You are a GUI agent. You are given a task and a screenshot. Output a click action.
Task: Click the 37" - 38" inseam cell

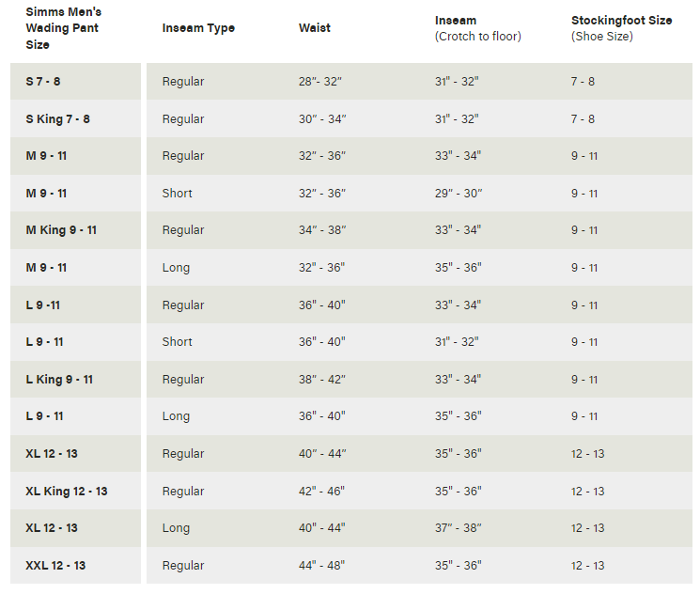pyautogui.click(x=459, y=528)
